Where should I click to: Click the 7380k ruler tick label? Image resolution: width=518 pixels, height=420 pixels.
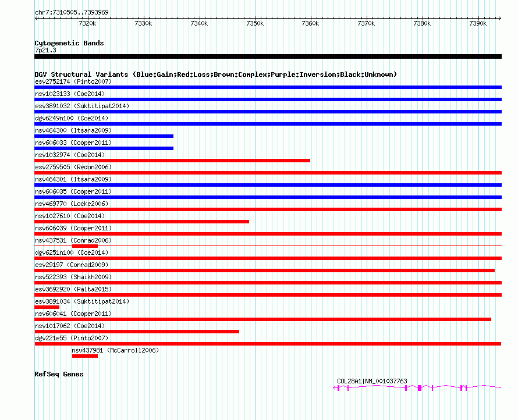click(x=422, y=23)
